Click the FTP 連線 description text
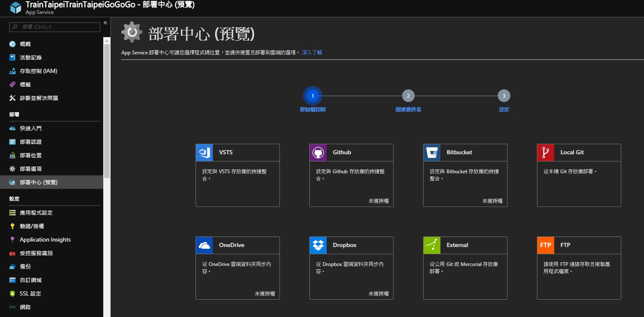The height and width of the screenshot is (317, 644). click(x=577, y=268)
